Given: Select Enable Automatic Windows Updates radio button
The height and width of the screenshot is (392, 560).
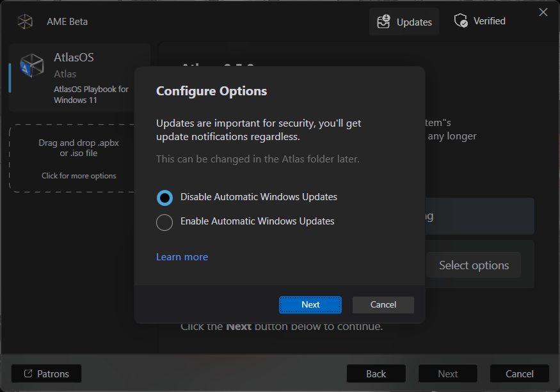Looking at the screenshot, I should click(164, 222).
